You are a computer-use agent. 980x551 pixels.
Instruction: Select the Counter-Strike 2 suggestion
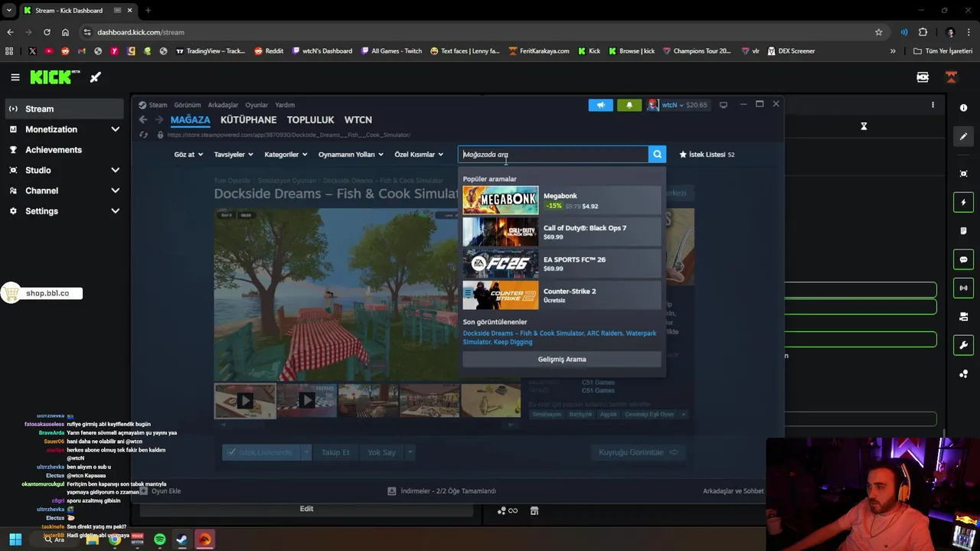tap(562, 295)
